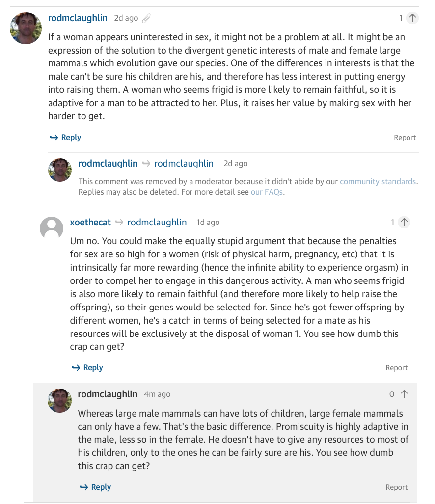Upvote the 4m ago comment arrow
This screenshot has height=504, width=435.
tap(404, 394)
